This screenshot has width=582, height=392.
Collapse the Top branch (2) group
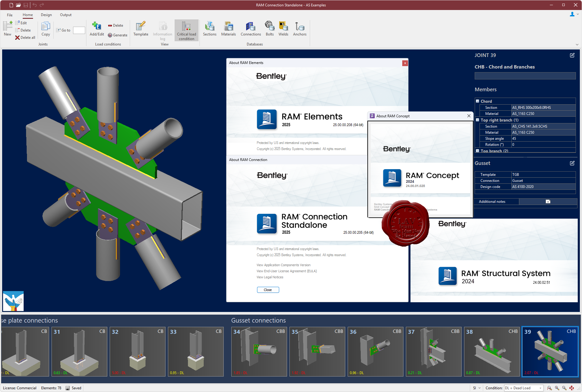click(477, 151)
